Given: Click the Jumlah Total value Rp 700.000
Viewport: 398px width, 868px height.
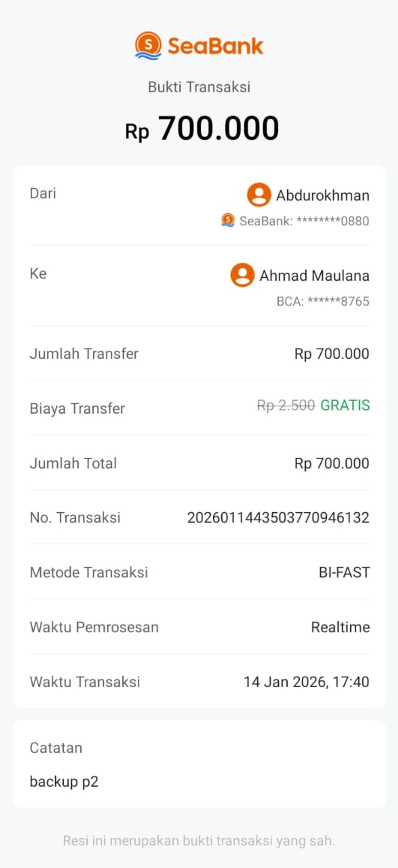Looking at the screenshot, I should tap(332, 463).
